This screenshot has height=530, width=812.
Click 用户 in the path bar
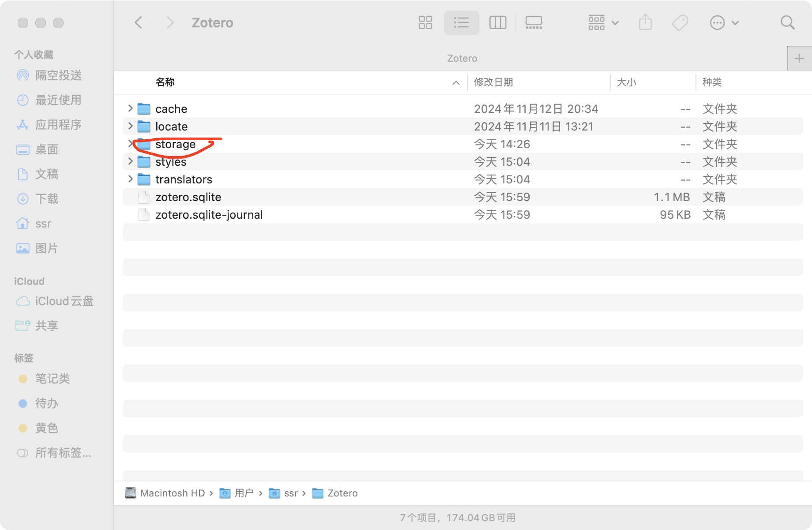(x=237, y=493)
